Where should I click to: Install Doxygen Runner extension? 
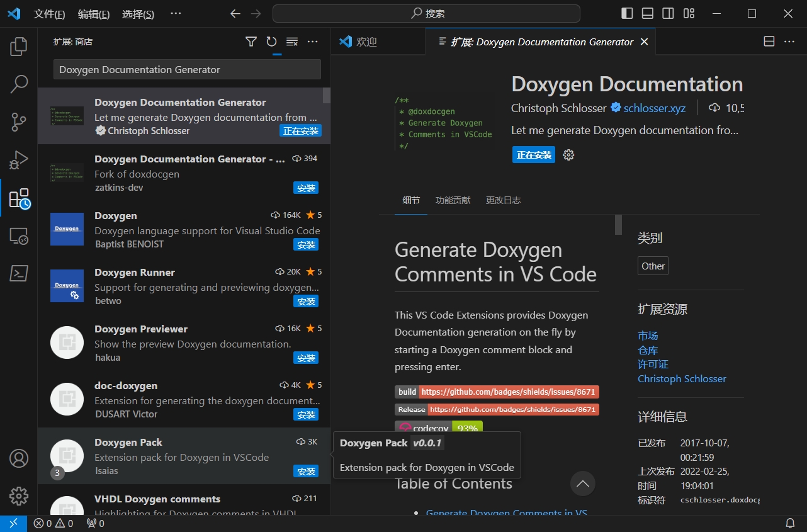click(306, 301)
